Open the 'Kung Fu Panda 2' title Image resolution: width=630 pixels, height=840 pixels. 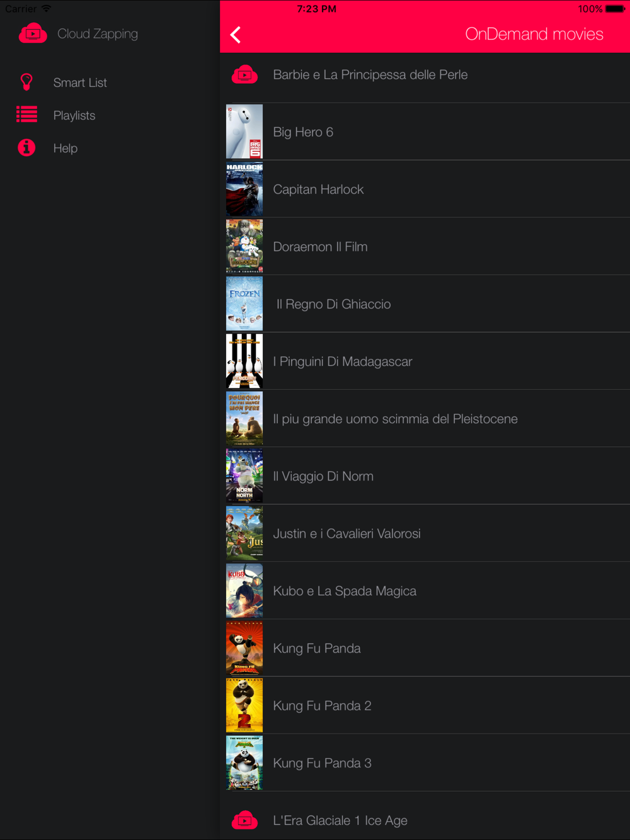click(x=322, y=706)
